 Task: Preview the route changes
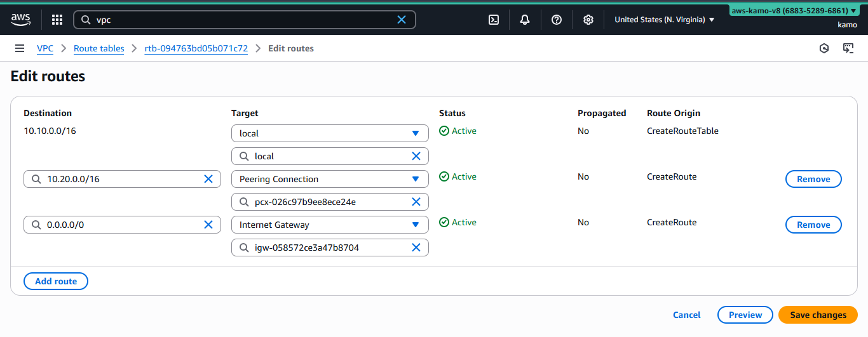tap(745, 315)
